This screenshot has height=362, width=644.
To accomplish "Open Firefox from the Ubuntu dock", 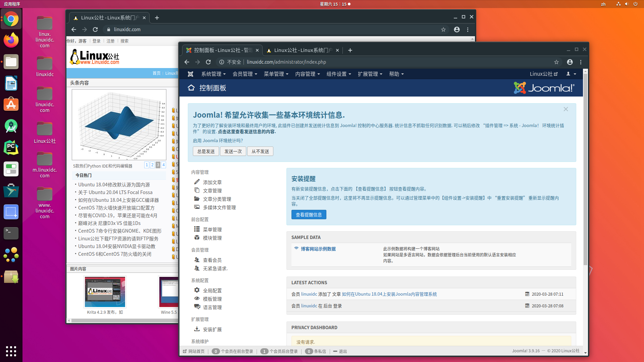I will (x=11, y=40).
